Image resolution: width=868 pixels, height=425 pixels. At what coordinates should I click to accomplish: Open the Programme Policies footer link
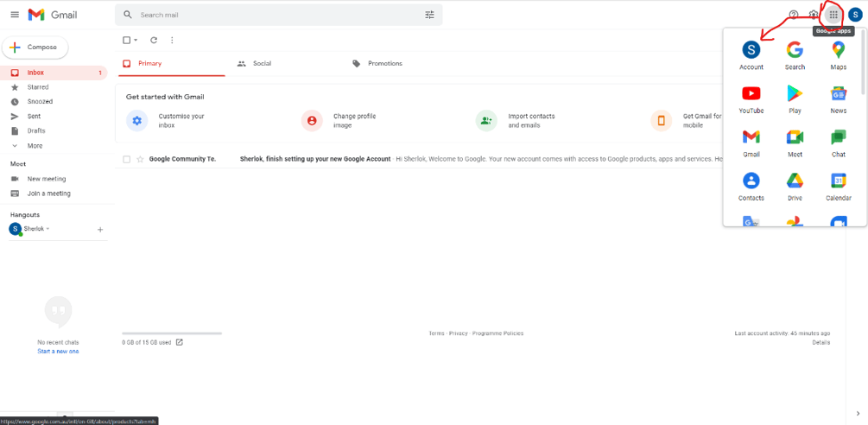pyautogui.click(x=497, y=333)
